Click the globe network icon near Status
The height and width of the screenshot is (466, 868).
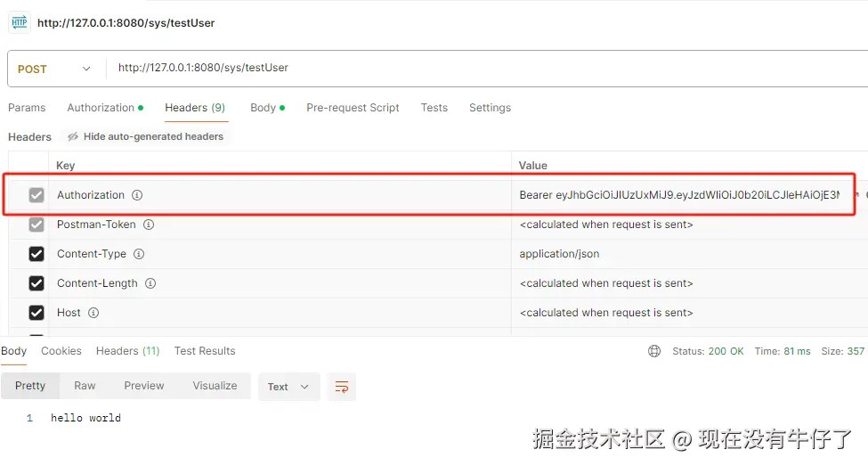(x=654, y=351)
